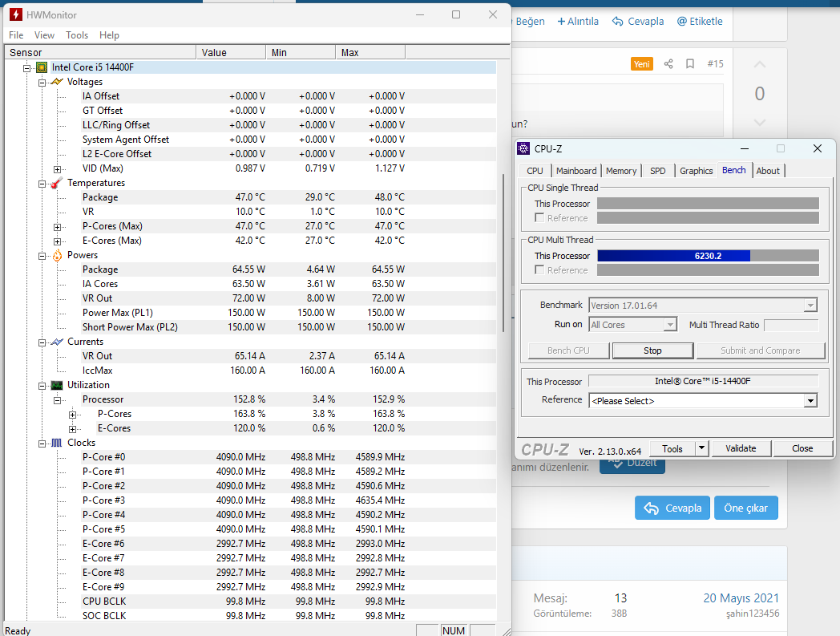Click the Tools button in CPU-Z
The image size is (840, 636).
coord(672,448)
